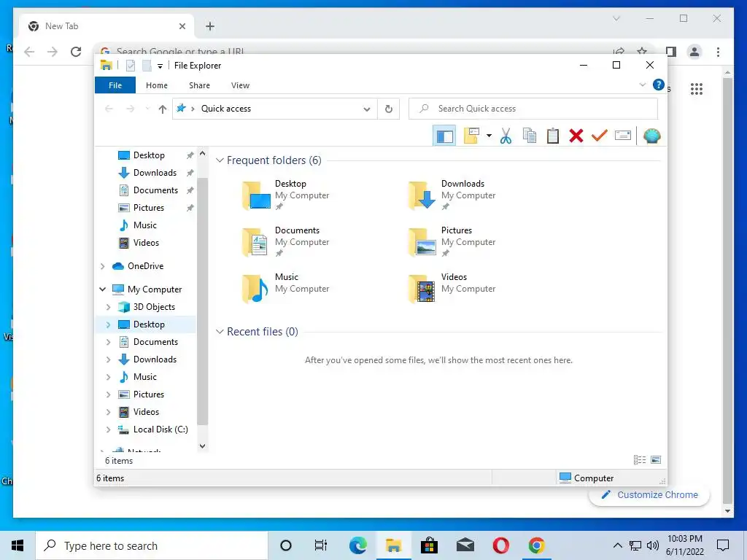Open the Customize Quick Access Toolbar dropdown
The width and height of the screenshot is (747, 560).
click(x=160, y=66)
